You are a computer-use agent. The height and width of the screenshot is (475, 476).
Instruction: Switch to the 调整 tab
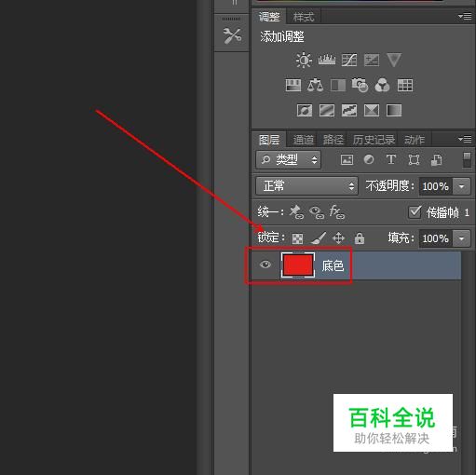click(x=269, y=17)
